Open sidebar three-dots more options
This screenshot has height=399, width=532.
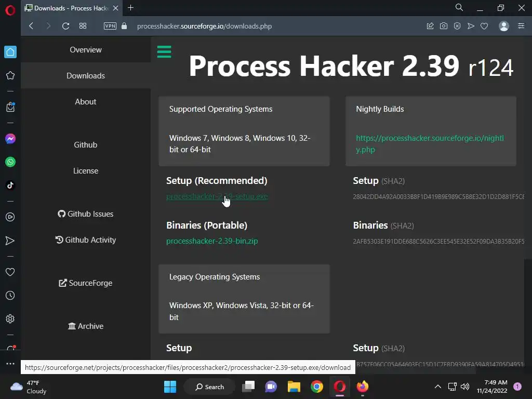pyautogui.click(x=10, y=363)
